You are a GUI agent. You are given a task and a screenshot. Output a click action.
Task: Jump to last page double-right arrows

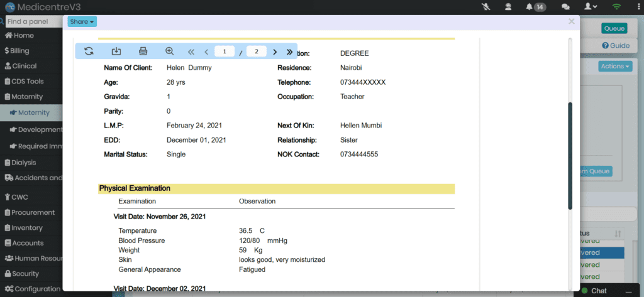click(289, 51)
